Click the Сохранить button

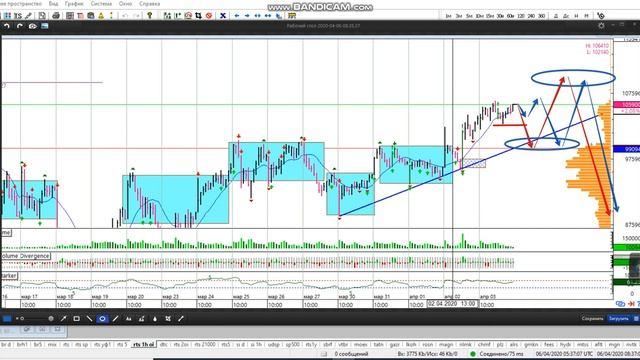592,318
